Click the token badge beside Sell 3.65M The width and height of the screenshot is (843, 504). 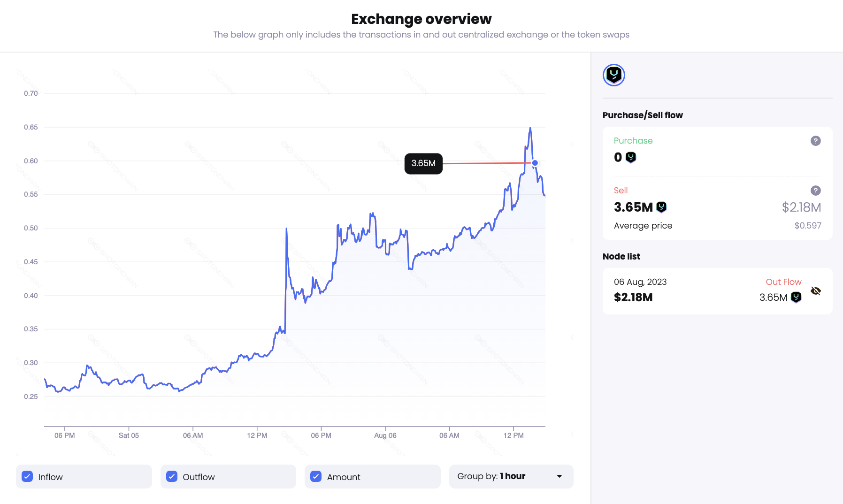pyautogui.click(x=660, y=206)
